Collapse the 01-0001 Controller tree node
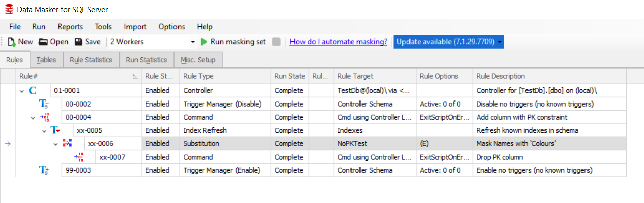 tap(22, 91)
